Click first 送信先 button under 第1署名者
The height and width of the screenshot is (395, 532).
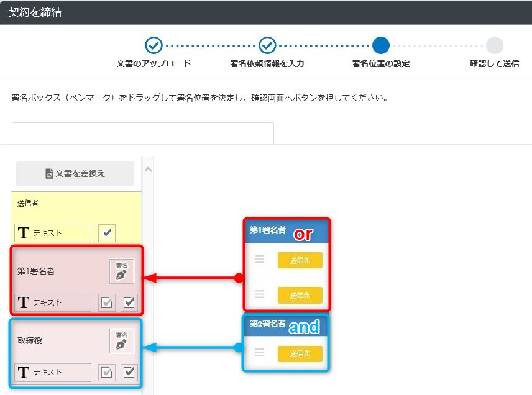coord(300,260)
